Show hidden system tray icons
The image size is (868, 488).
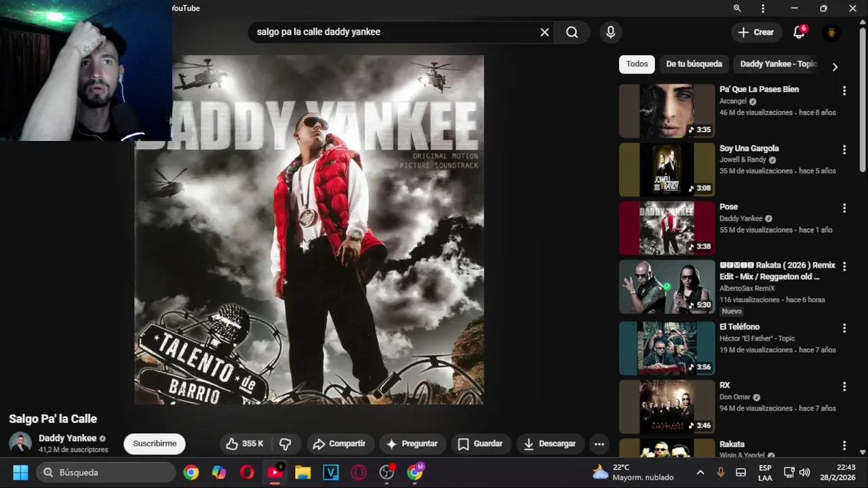click(701, 472)
